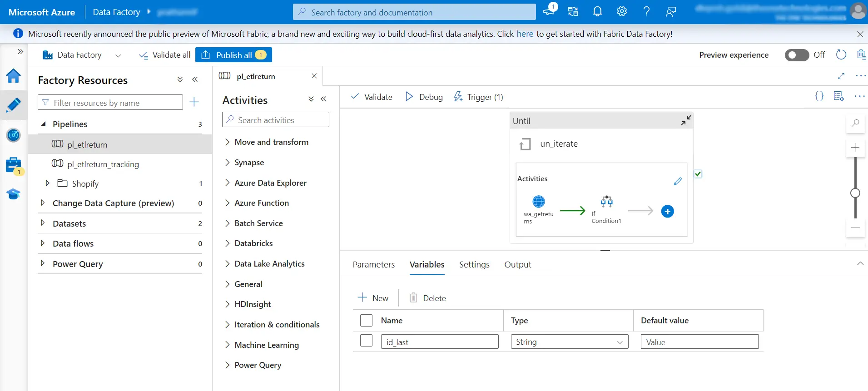Select the Author pencil icon in sidebar
This screenshot has width=868, height=391.
click(x=13, y=105)
